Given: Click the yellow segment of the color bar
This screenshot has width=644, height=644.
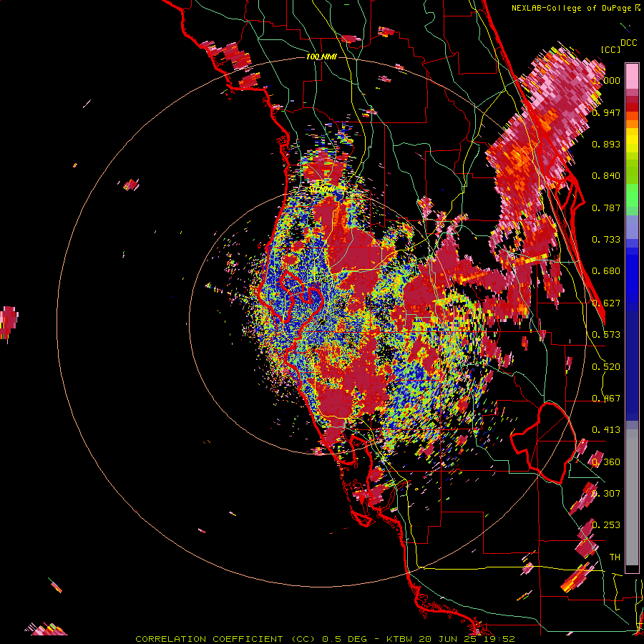Looking at the screenshot, I should coord(632,141).
